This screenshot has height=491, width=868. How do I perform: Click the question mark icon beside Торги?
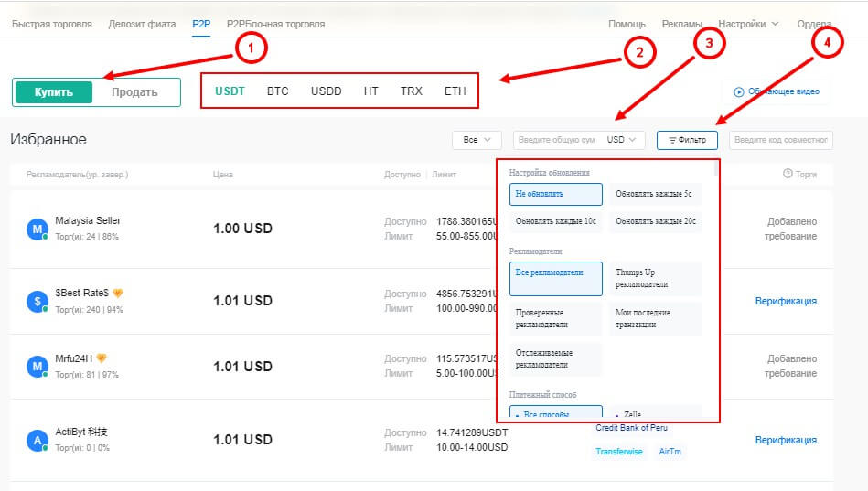788,174
